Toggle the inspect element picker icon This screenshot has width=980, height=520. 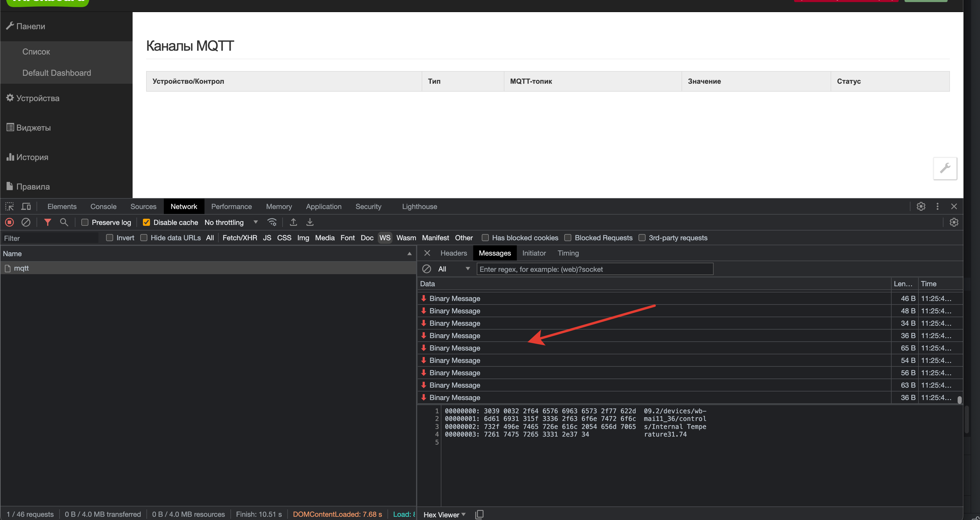pyautogui.click(x=9, y=206)
